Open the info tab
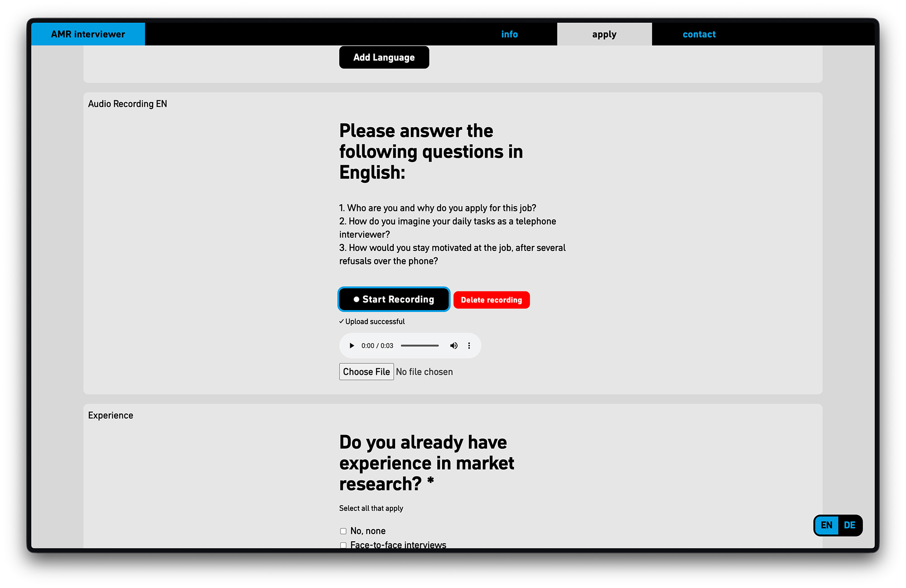The image size is (906, 588). [510, 34]
